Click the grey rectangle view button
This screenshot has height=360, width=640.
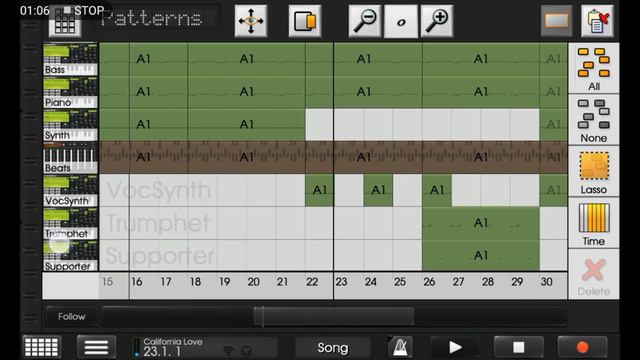[x=556, y=21]
